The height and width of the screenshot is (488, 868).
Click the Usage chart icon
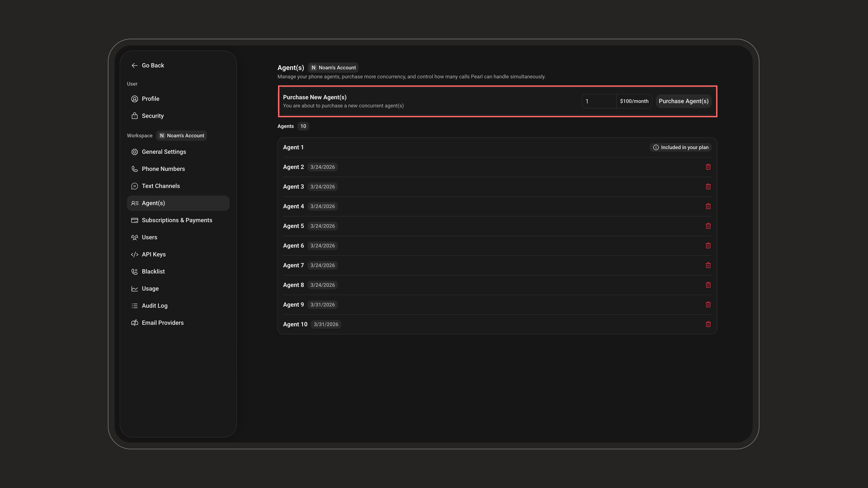tap(134, 289)
